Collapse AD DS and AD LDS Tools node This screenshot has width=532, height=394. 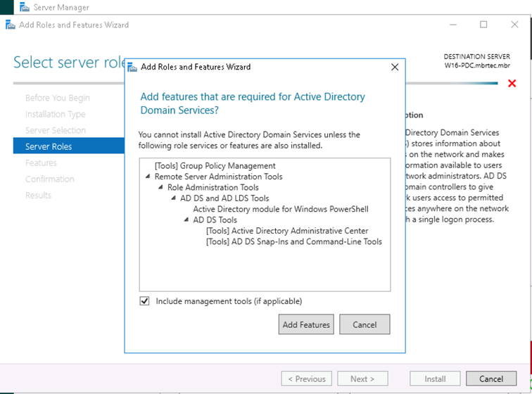pos(174,198)
